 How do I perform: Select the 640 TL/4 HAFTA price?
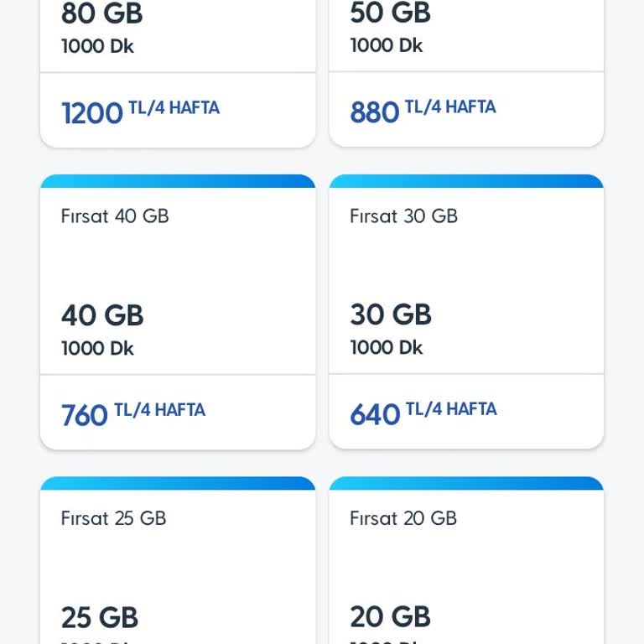tap(423, 413)
